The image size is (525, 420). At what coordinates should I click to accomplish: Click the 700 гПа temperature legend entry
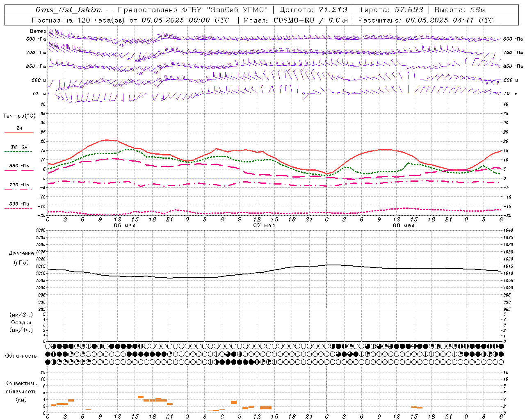[19, 185]
